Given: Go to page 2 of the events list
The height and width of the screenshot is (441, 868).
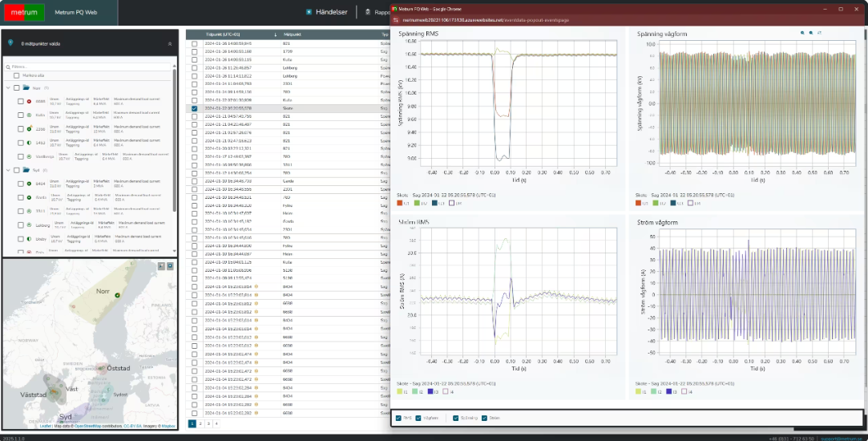Looking at the screenshot, I should pos(200,424).
